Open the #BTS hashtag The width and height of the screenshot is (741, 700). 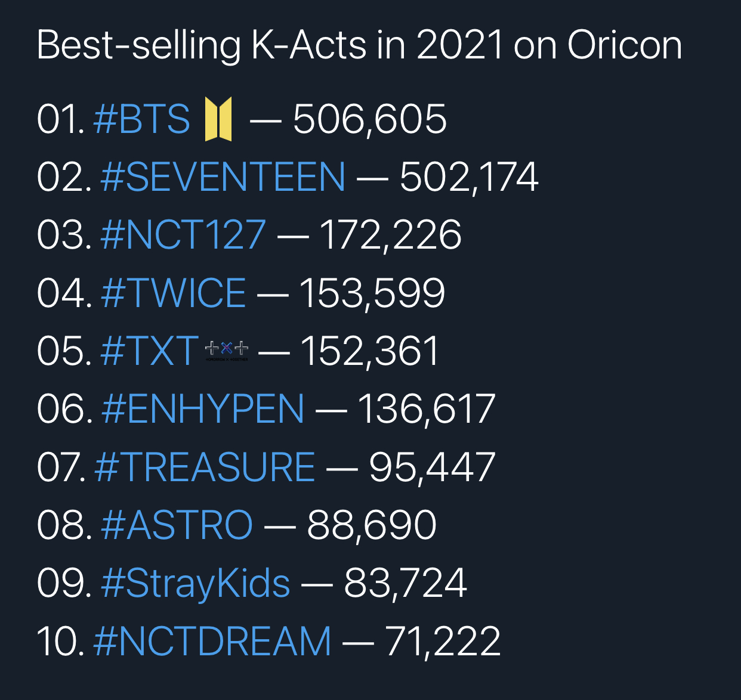pos(142,119)
